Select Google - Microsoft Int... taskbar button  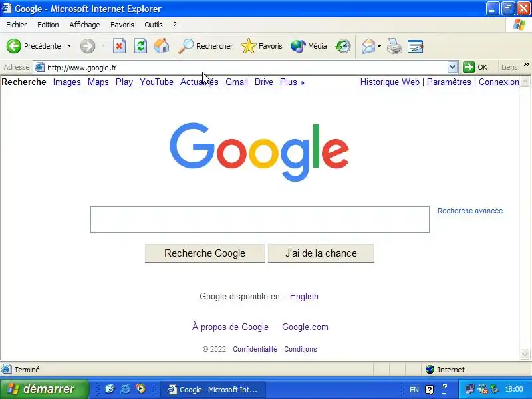pos(213,389)
